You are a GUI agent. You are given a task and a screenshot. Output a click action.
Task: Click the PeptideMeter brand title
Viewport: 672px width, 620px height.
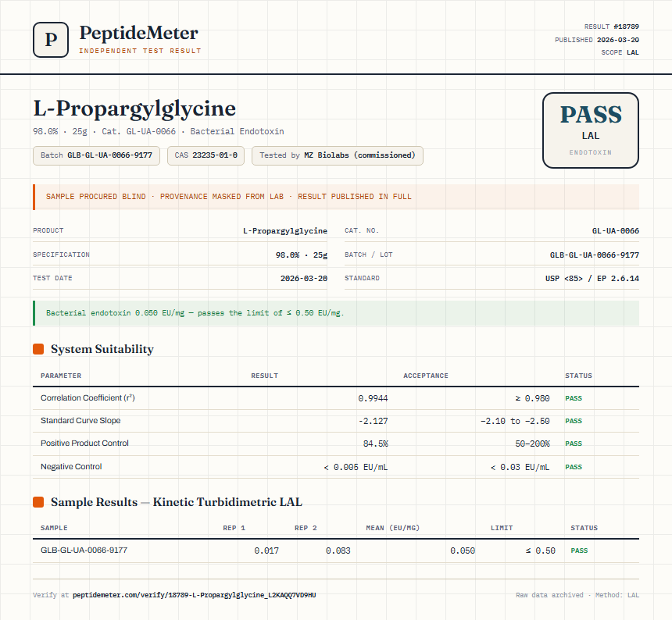tap(138, 33)
